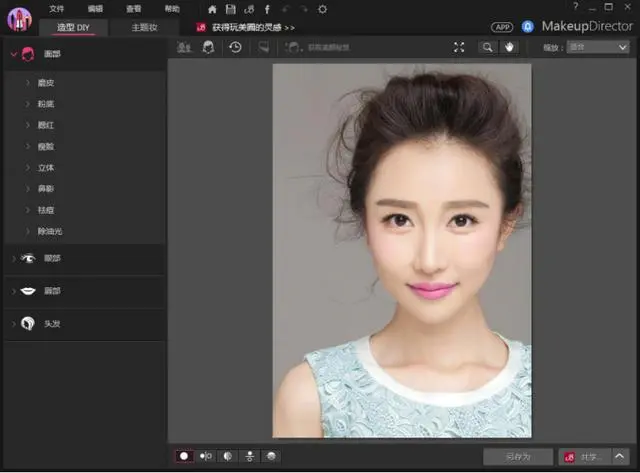Select the hand pan tool
Viewport: 640px width, 473px height.
pos(509,47)
